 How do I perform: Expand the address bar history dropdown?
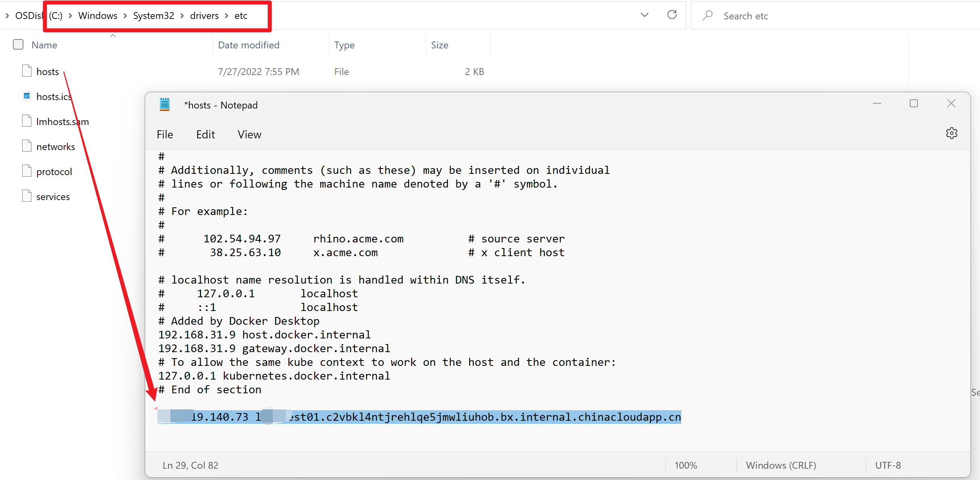point(644,15)
